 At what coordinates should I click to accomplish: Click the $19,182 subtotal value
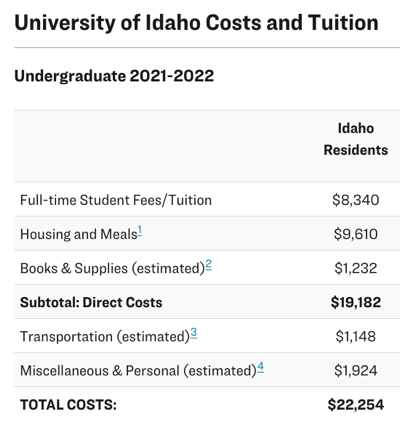click(356, 302)
